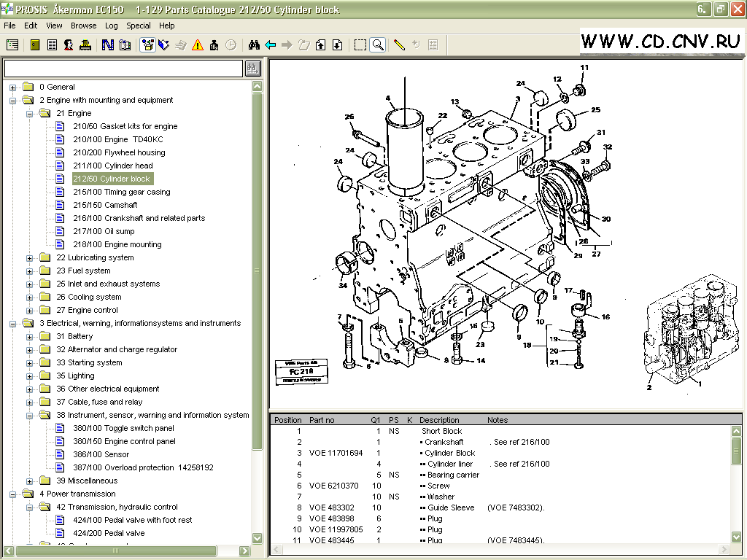Select the VOE 11701694 Cylinder Block row
Viewport: 747px width, 560px height.
[x=500, y=453]
